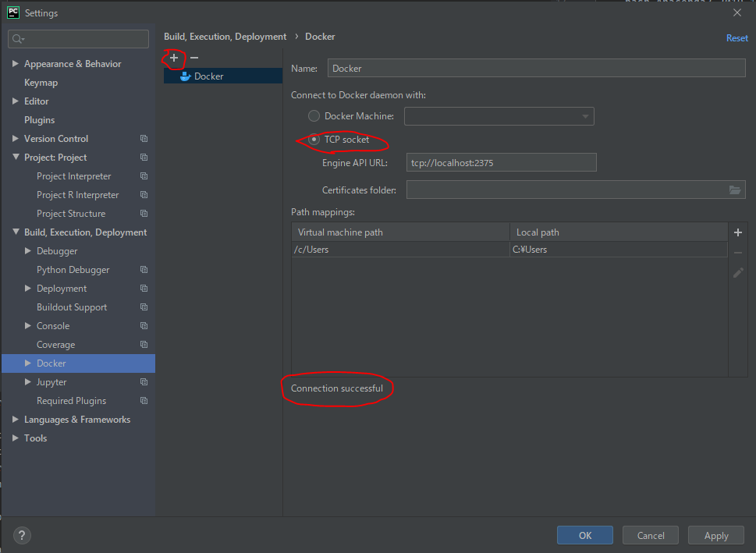Click the OK button
Image resolution: width=756 pixels, height=553 pixels.
585,535
